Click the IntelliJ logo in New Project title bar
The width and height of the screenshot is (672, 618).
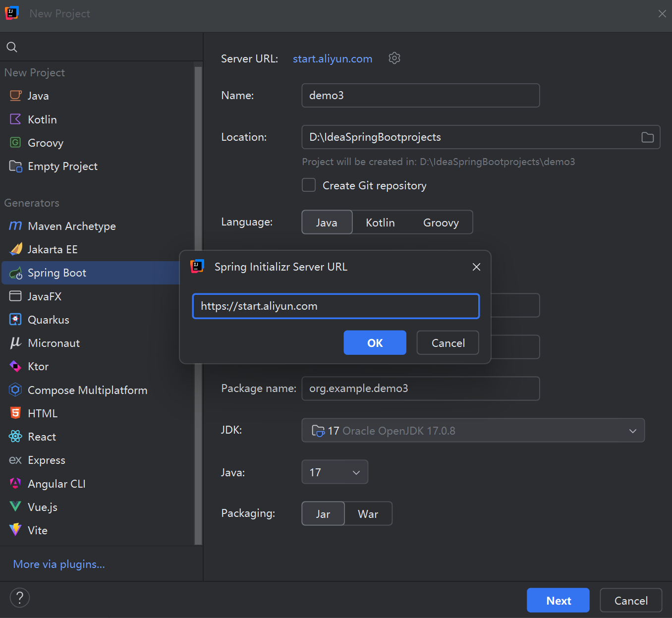12,13
